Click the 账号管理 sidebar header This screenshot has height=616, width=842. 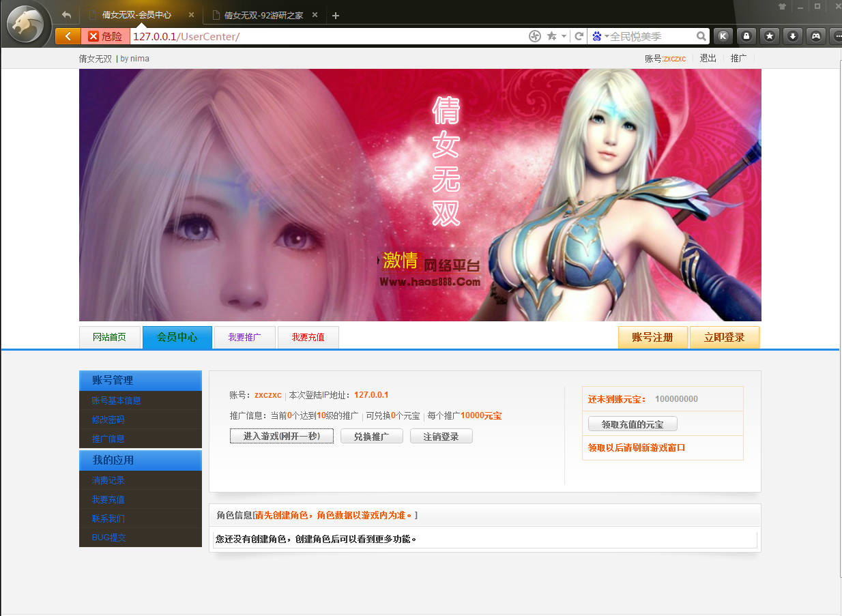pyautogui.click(x=141, y=381)
